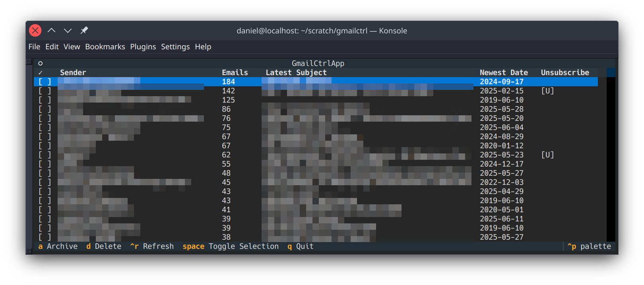The width and height of the screenshot is (644, 285).
Task: Click the Sender column header
Action: [73, 73]
